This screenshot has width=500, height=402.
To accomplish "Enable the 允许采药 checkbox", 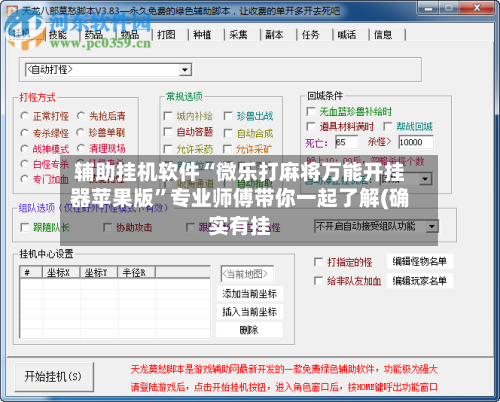I will pos(168,149).
